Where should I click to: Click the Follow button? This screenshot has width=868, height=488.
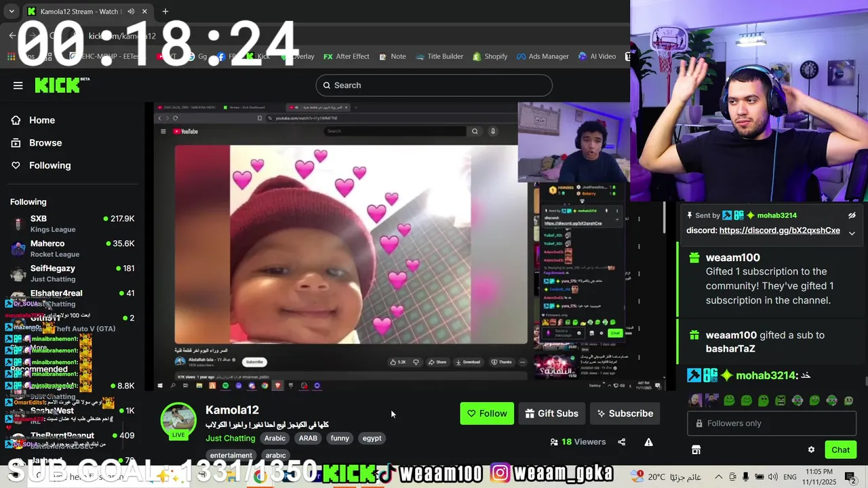pyautogui.click(x=487, y=413)
